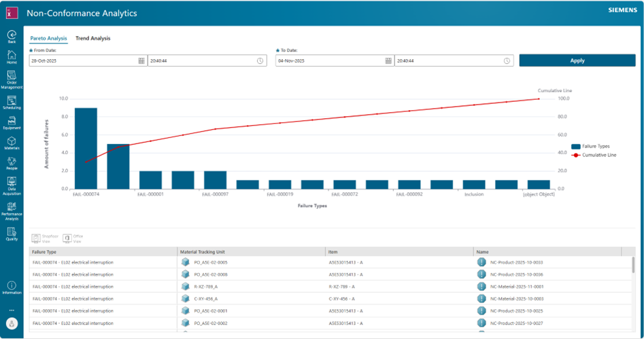This screenshot has height=339, width=644.
Task: Click the Back arrow in sidebar
Action: (x=12, y=35)
